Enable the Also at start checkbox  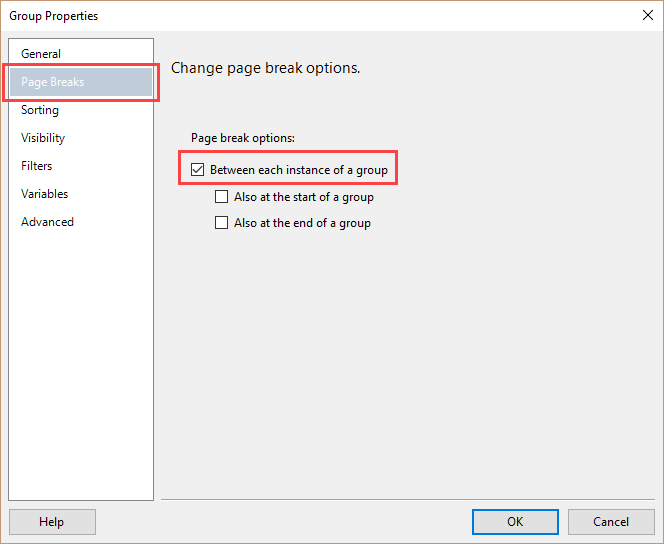point(221,196)
